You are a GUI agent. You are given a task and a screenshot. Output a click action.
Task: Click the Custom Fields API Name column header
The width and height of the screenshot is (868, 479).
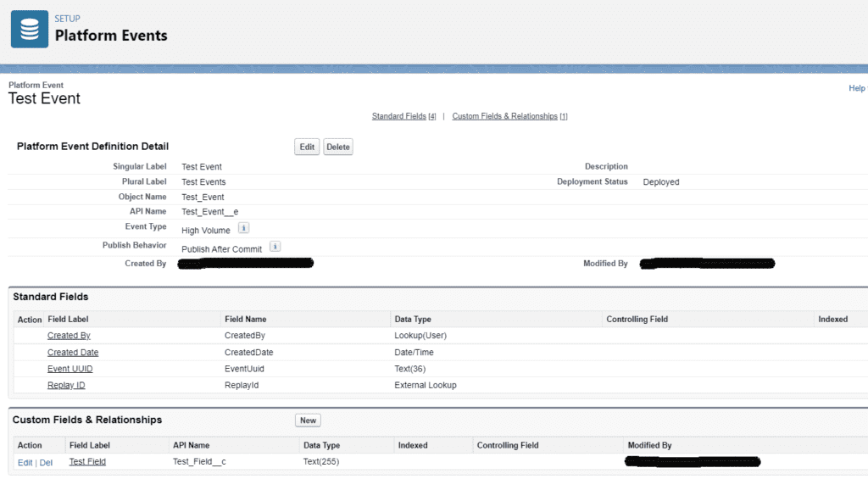(191, 445)
